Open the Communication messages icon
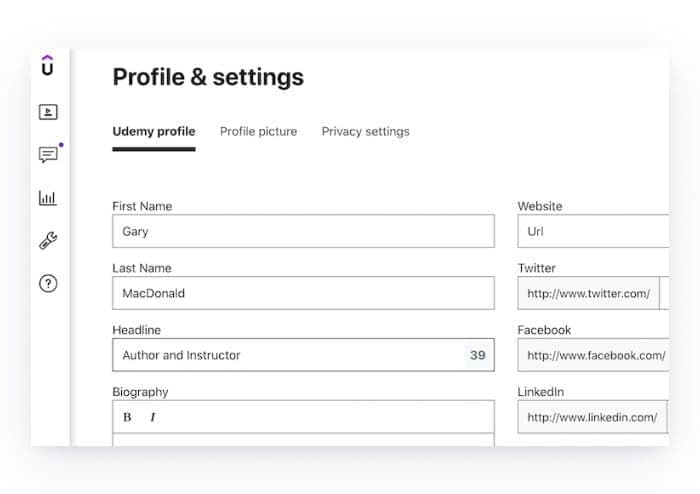Screen dimensions: 700x494 click(48, 155)
